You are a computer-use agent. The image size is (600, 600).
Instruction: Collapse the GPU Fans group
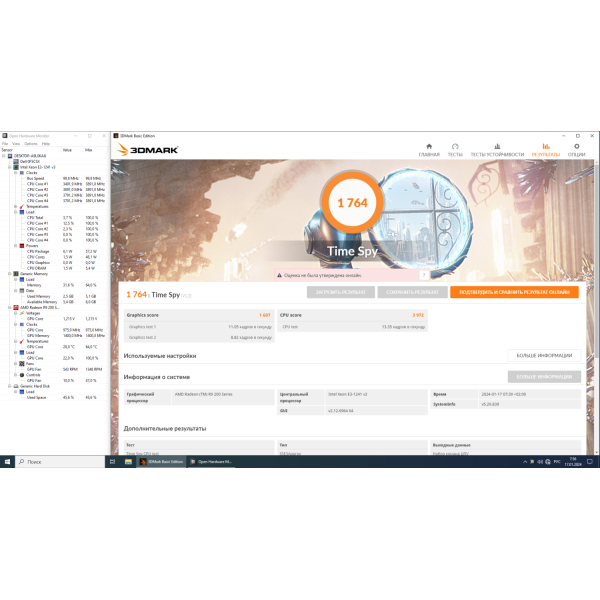click(x=15, y=364)
